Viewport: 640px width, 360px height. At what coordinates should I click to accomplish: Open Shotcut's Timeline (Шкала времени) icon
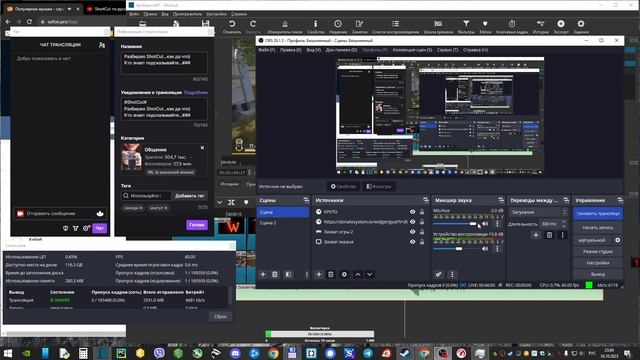coord(438,24)
